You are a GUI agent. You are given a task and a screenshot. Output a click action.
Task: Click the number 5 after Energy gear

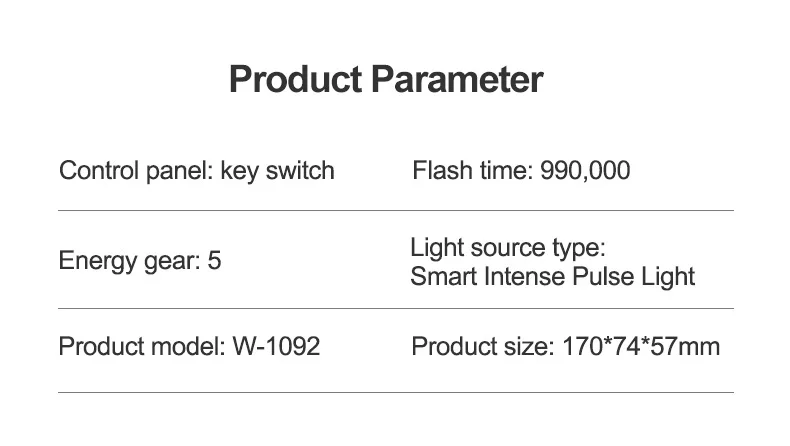pyautogui.click(x=215, y=261)
